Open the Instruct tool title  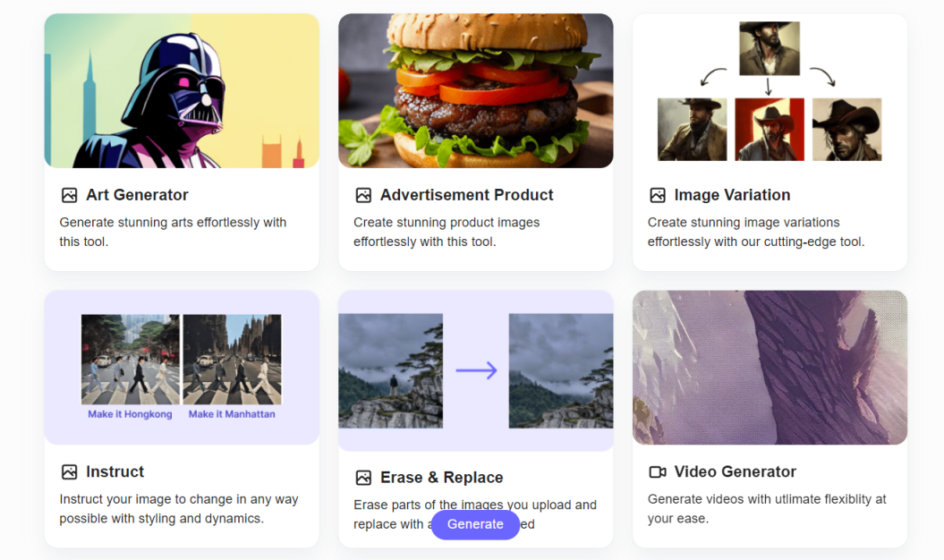click(x=115, y=472)
